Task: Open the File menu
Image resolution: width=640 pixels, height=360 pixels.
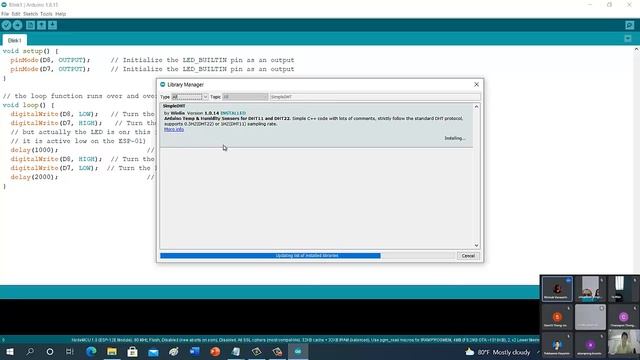Action: 5,14
